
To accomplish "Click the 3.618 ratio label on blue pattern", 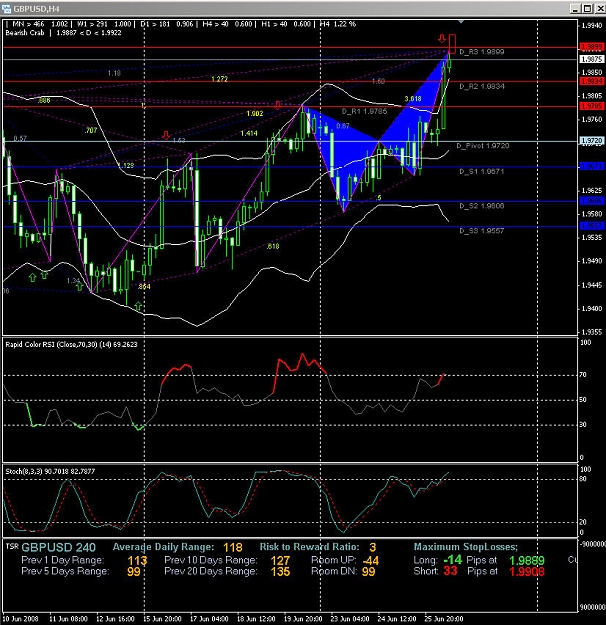I will pyautogui.click(x=413, y=99).
